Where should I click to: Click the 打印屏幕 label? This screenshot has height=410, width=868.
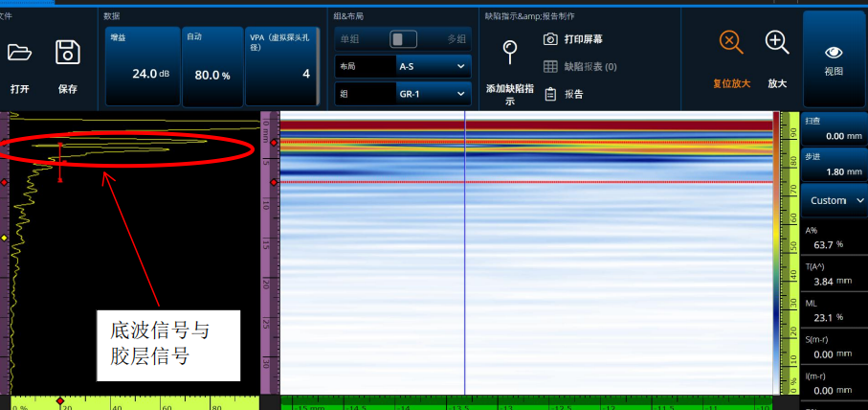click(584, 39)
